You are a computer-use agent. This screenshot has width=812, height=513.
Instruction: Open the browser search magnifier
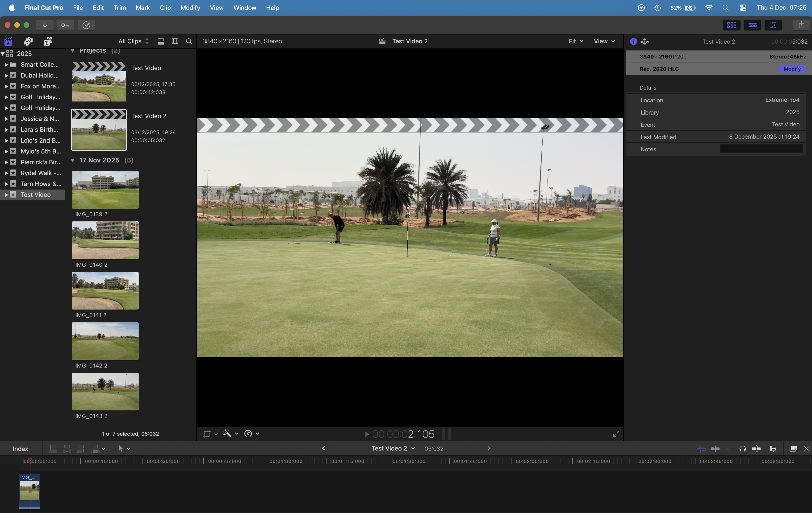189,41
